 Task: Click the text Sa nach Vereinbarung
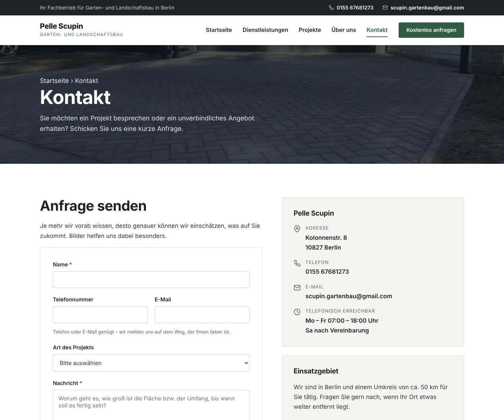337,330
